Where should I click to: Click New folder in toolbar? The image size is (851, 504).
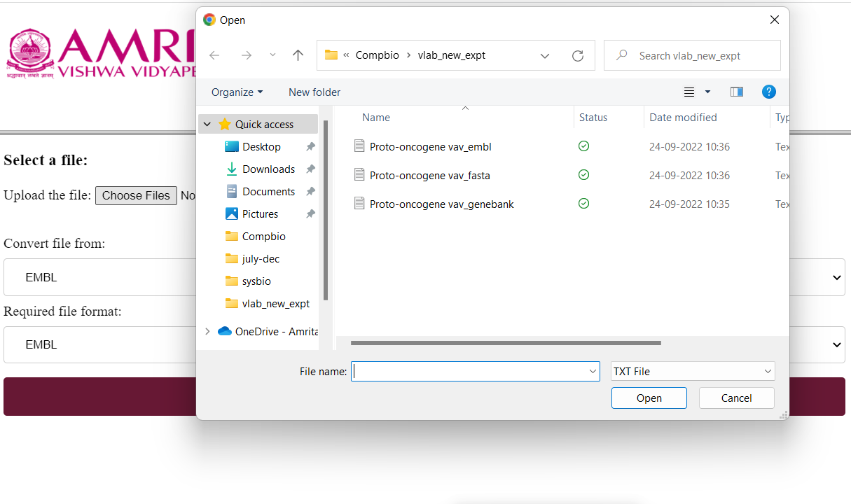[x=314, y=92]
